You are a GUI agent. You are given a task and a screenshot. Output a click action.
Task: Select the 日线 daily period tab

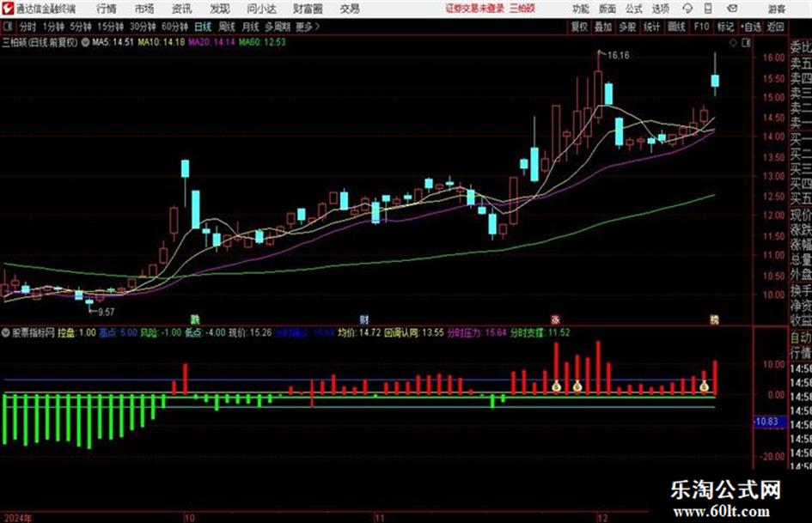[x=203, y=27]
